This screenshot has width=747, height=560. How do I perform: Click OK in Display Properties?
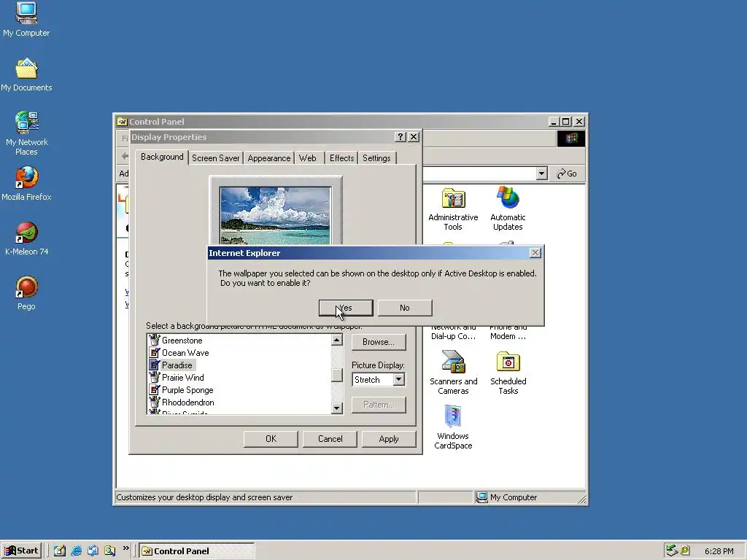point(271,439)
